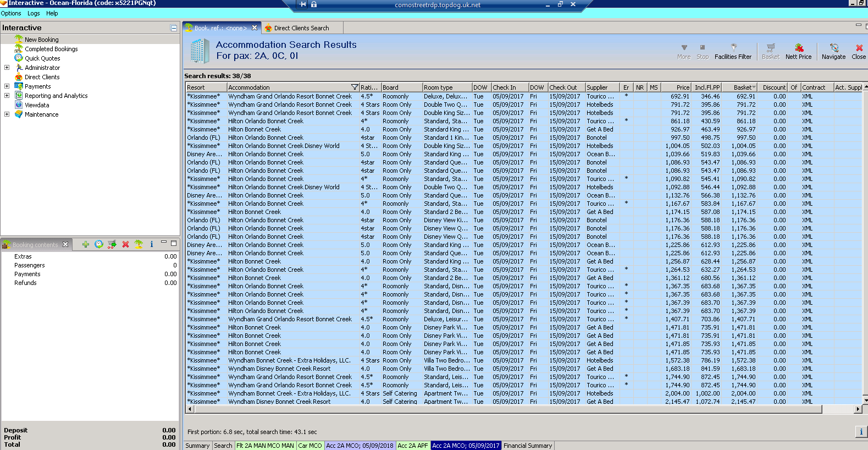
Task: Click palm tree icon in Booking contents toolbar
Action: (139, 244)
